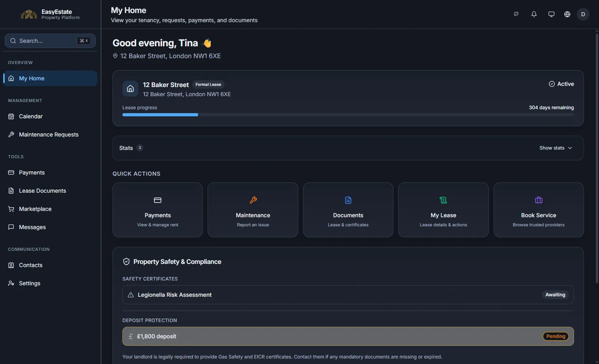Click the location pin icon under the greeting

[115, 56]
